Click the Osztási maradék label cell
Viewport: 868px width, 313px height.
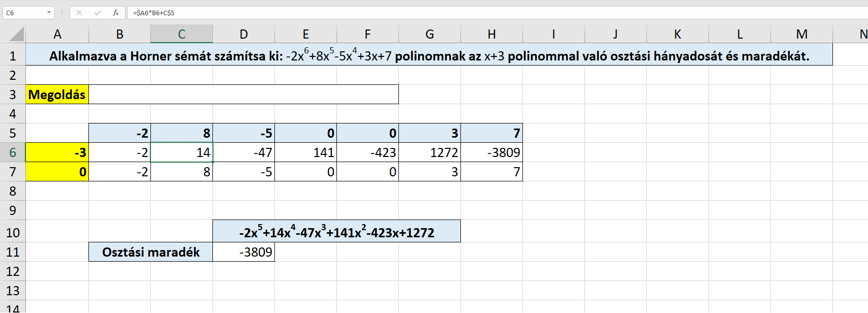tap(150, 252)
